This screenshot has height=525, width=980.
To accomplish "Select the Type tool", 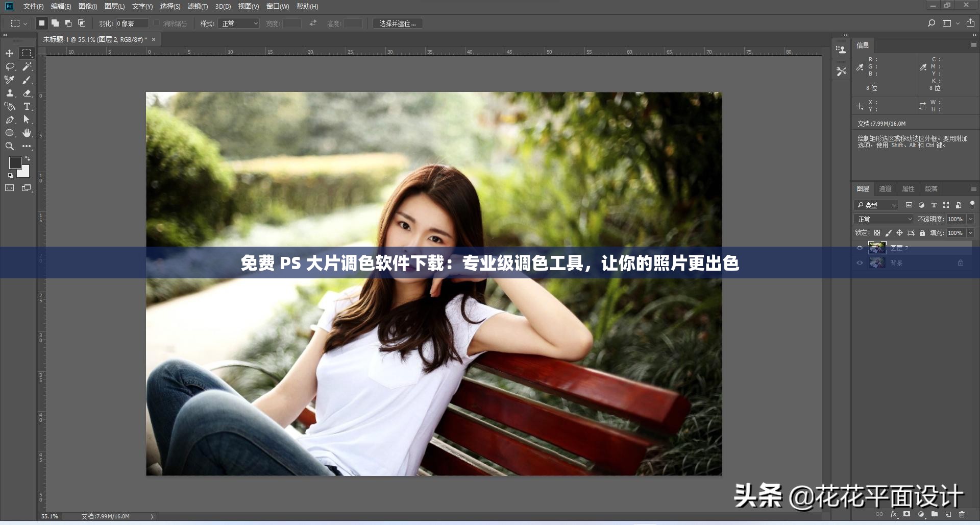I will pyautogui.click(x=27, y=106).
